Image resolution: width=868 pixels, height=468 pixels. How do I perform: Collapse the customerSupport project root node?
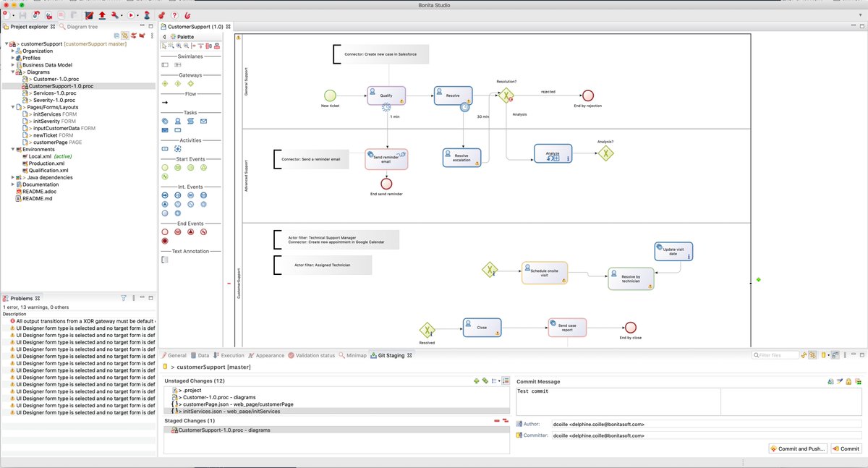click(5, 44)
